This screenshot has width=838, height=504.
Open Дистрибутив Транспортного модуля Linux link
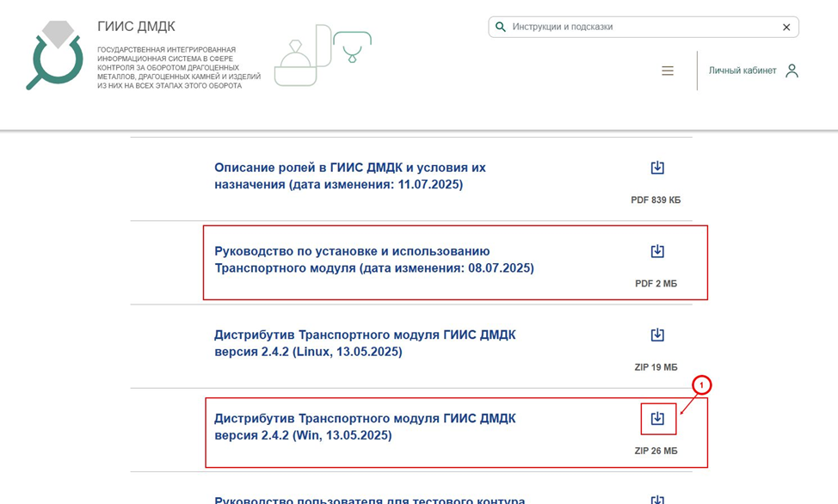click(365, 343)
